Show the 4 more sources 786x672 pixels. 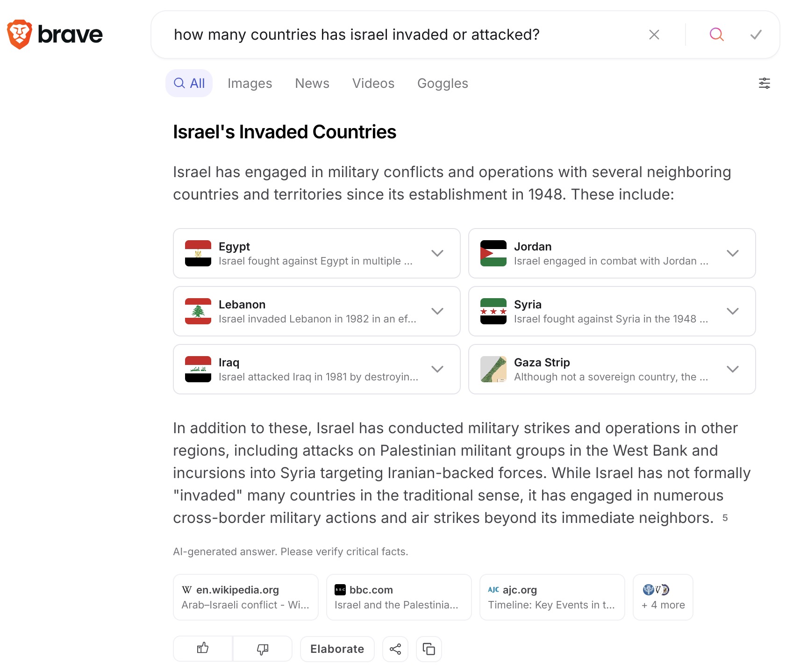point(663,597)
